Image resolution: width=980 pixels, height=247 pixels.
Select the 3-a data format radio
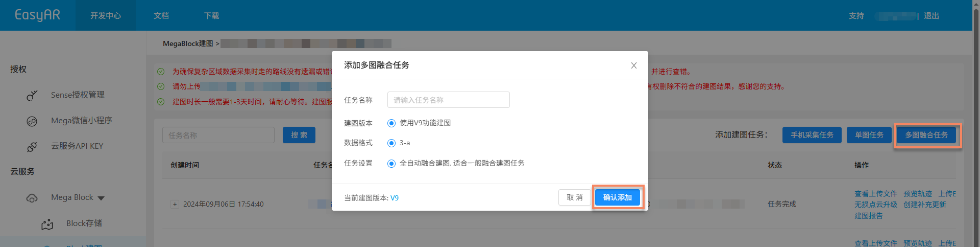point(391,143)
